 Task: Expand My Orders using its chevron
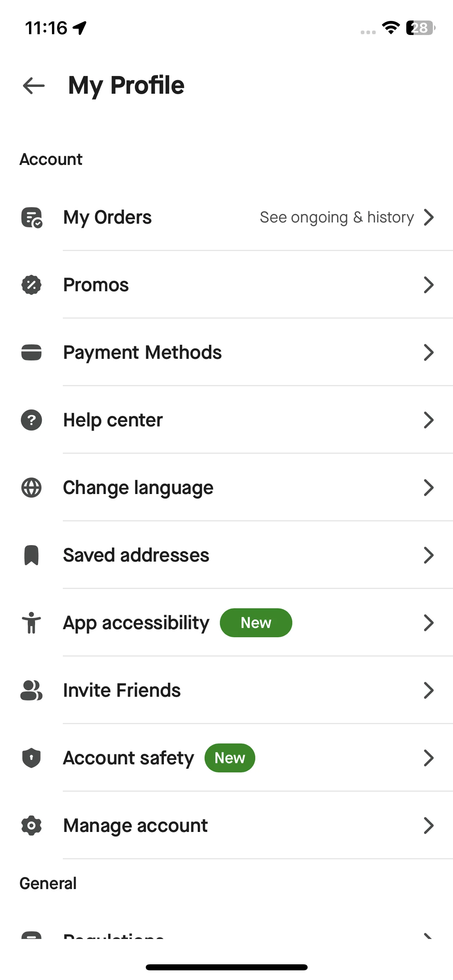(429, 217)
